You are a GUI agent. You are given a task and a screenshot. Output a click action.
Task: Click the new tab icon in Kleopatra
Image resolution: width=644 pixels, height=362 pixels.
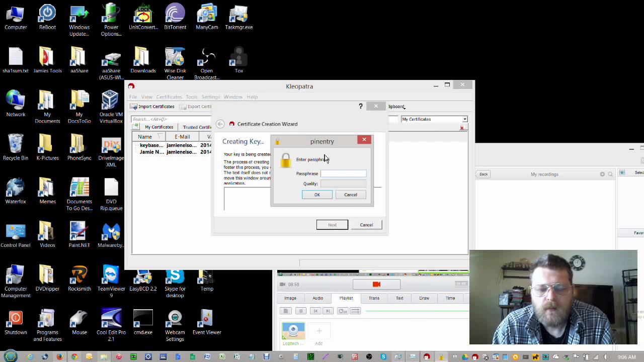tap(136, 127)
